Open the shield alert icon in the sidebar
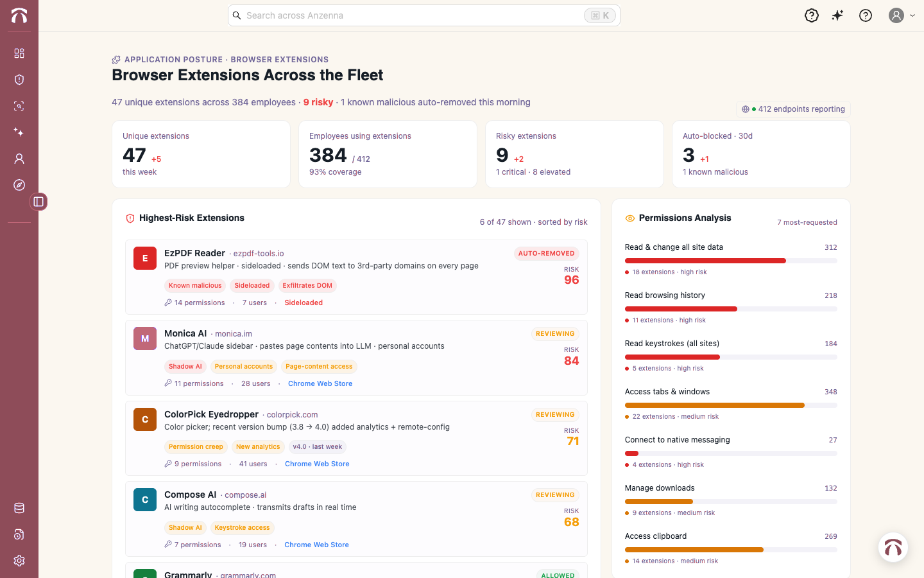 click(x=19, y=80)
